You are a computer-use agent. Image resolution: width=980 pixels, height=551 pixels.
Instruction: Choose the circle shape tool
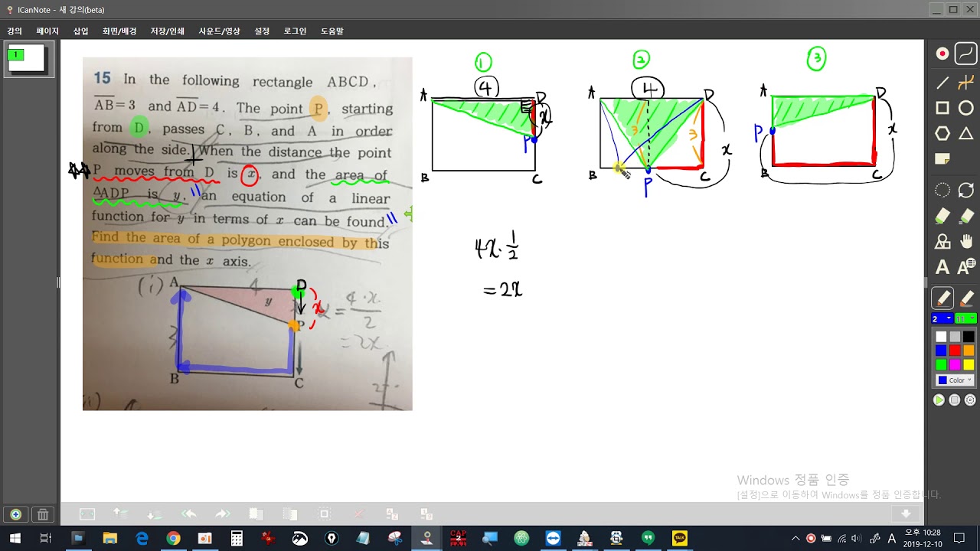pyautogui.click(x=966, y=109)
